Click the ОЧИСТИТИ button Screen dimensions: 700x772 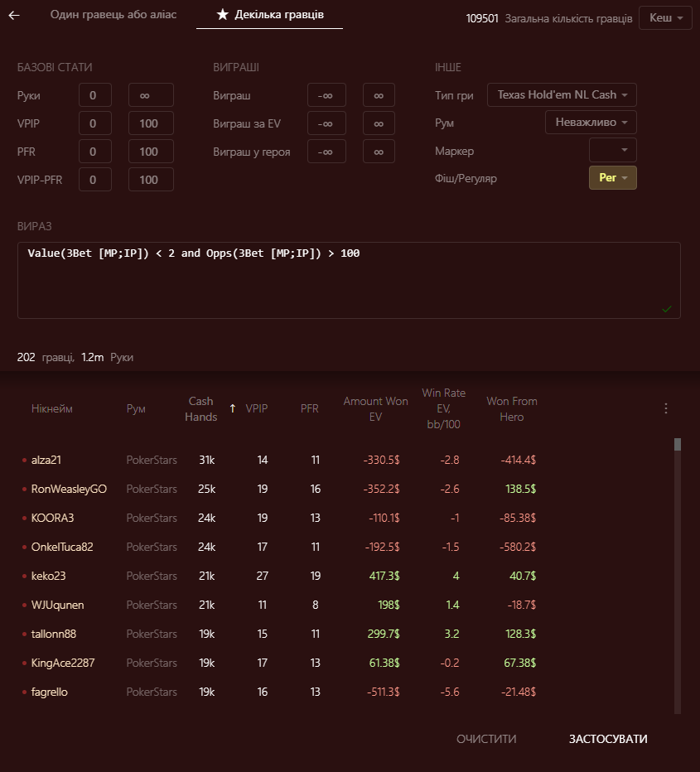click(486, 739)
